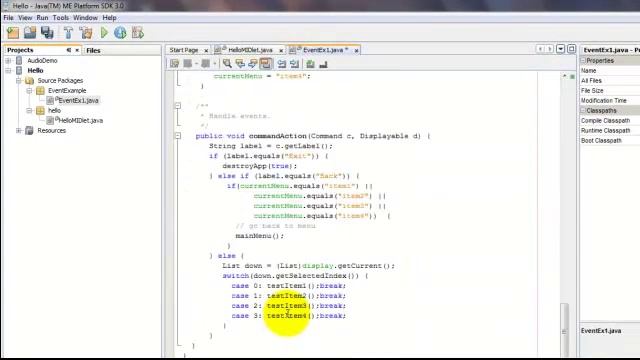Screen dimensions: 640x360
Task: Open the File menu
Action: coord(9,18)
